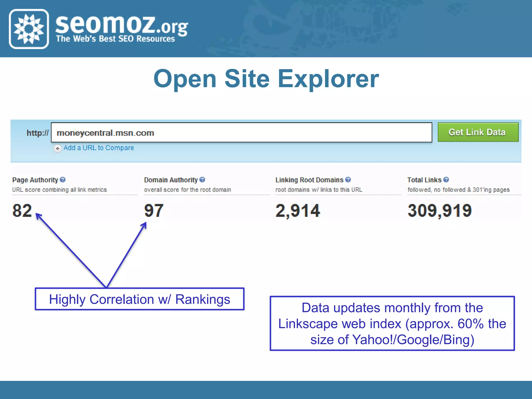
Task: Click the Page Authority value 82
Action: pyautogui.click(x=22, y=210)
